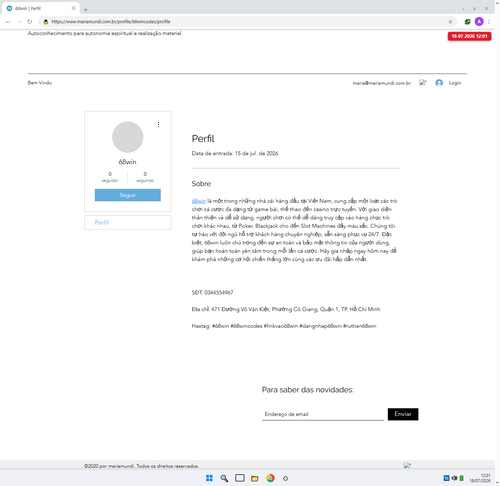Screen dimensions: 500x486
Task: Open a new tab with plus button
Action: 85,10
